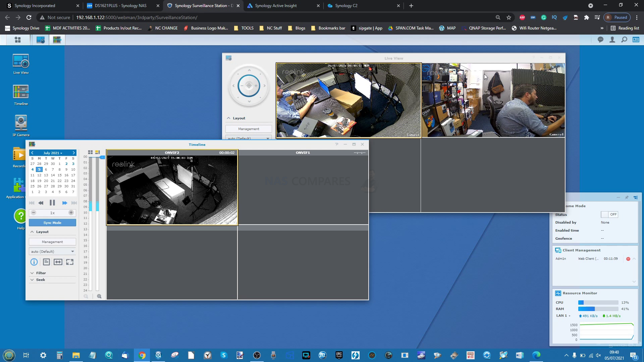Select the auto (Default) layout dropdown

click(52, 251)
